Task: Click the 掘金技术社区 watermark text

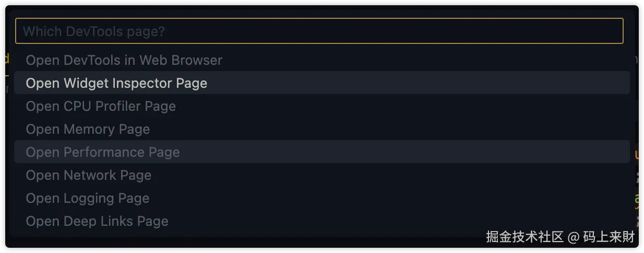Action: pos(524,237)
